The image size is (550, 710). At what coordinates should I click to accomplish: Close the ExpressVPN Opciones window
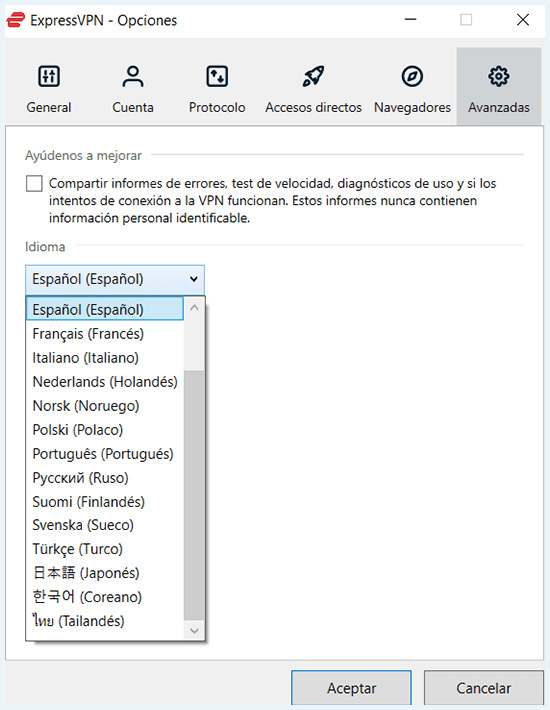click(523, 20)
